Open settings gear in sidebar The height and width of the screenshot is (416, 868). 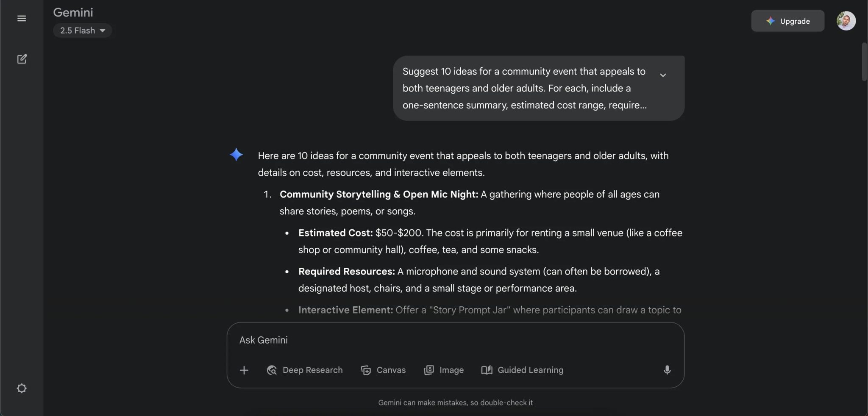22,388
